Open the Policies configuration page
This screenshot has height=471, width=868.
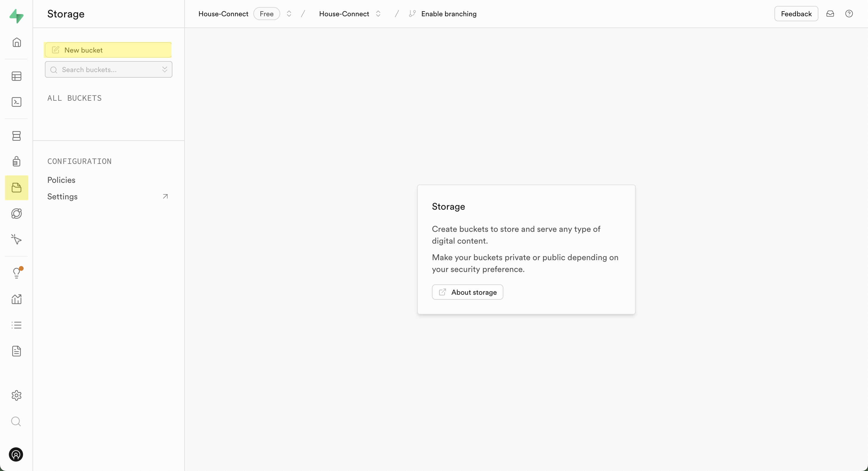(61, 180)
